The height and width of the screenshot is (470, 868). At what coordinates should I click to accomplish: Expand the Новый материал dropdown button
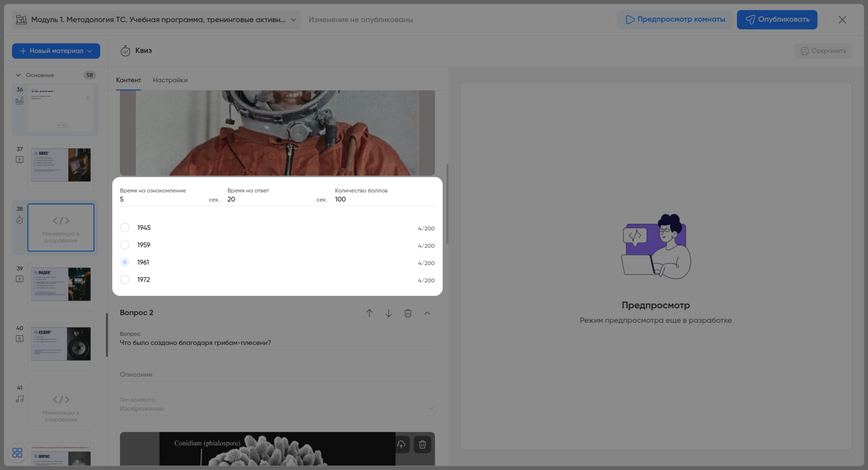coord(56,51)
